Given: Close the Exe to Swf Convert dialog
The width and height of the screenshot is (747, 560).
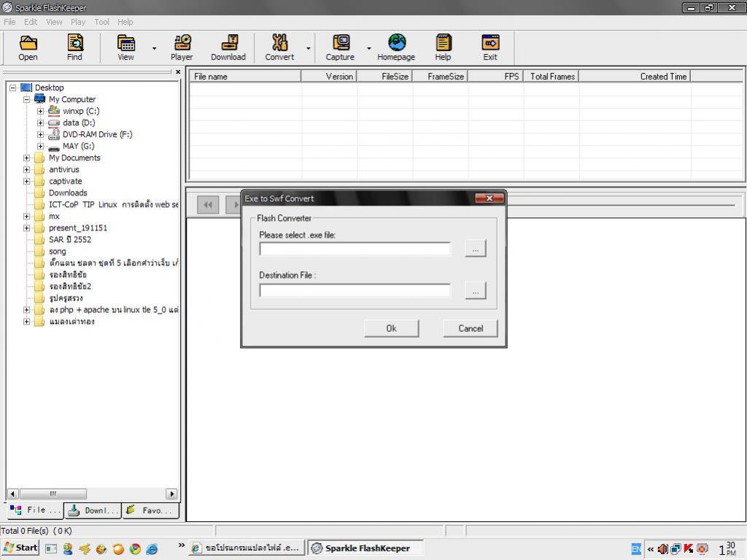Looking at the screenshot, I should [489, 198].
